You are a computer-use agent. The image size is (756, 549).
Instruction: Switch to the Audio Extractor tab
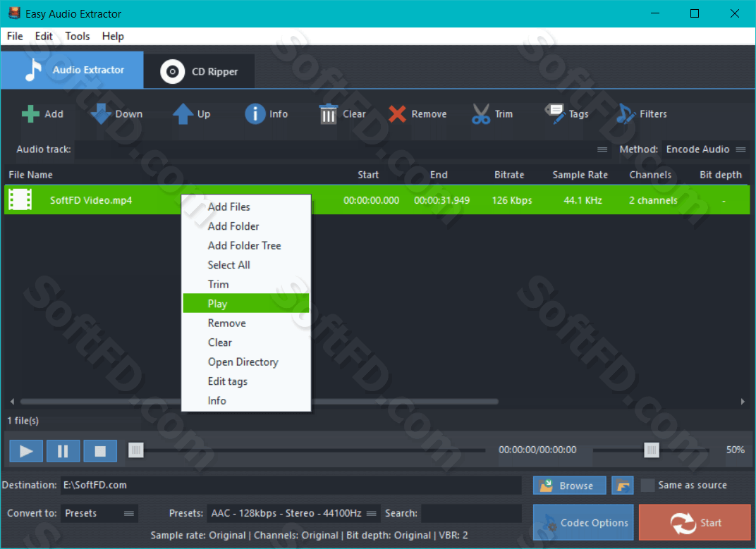[x=73, y=70]
